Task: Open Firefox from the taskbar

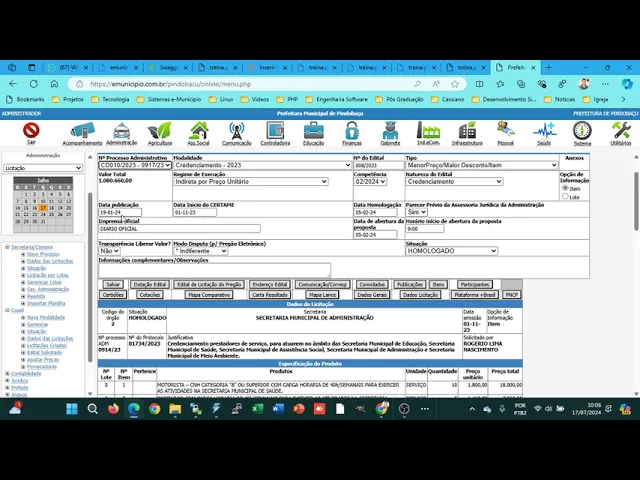Action: point(113,409)
